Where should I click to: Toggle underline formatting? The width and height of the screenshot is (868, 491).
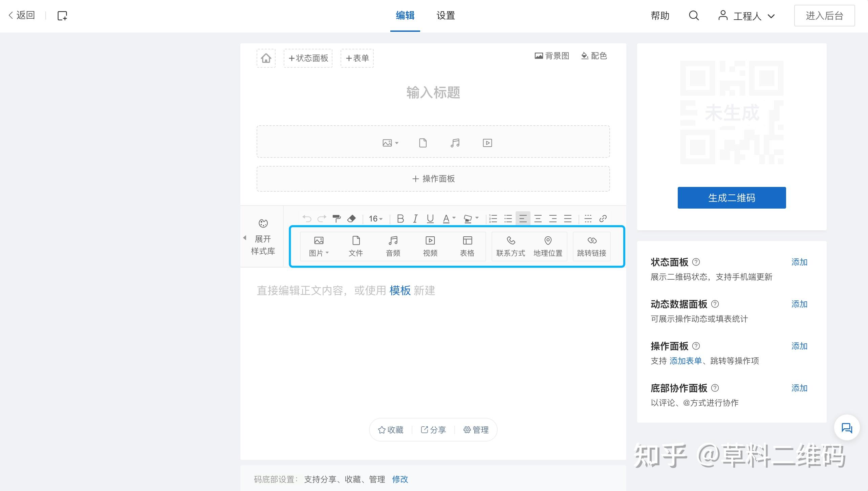coord(430,218)
